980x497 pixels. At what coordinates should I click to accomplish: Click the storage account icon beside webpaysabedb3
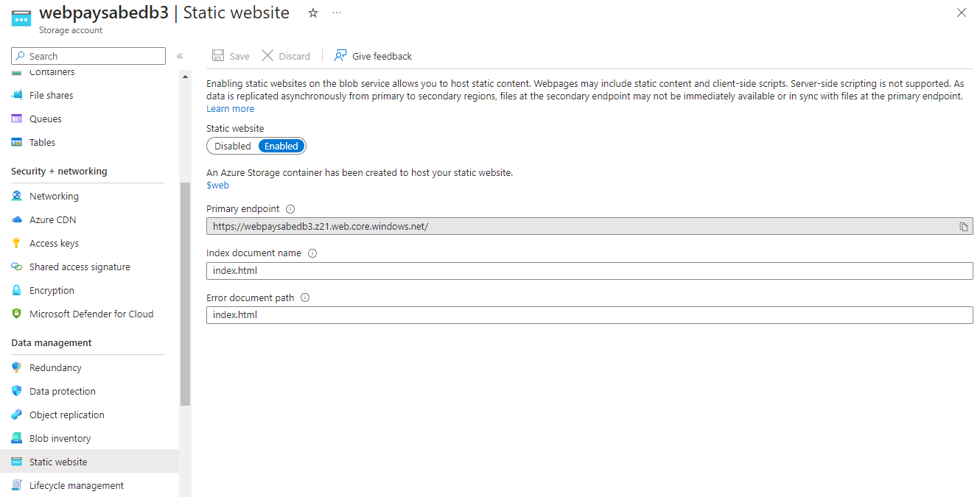(x=21, y=18)
